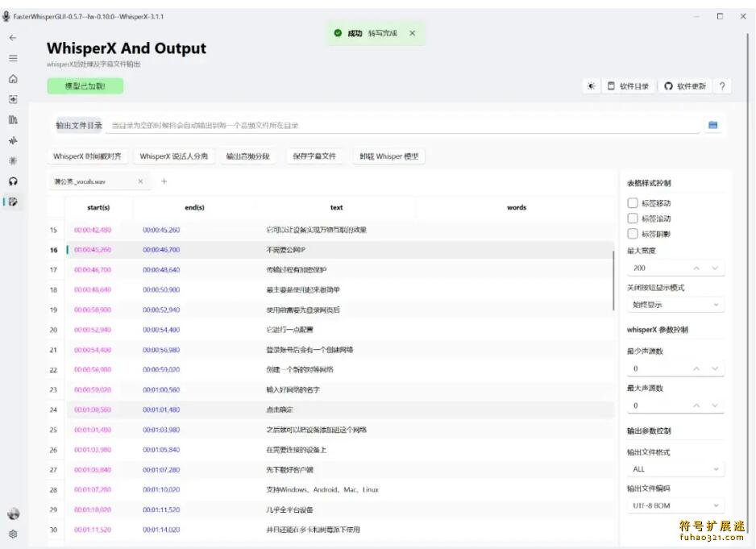Open the headphones icon page in sidebar

tap(13, 181)
